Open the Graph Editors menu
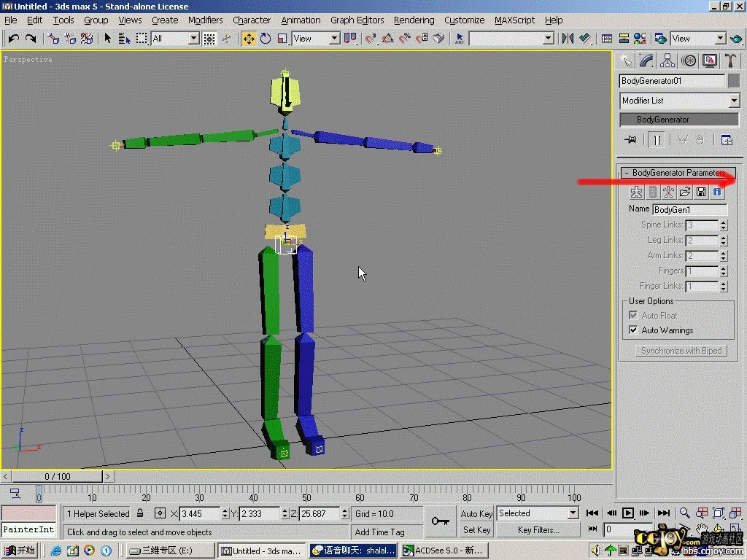The height and width of the screenshot is (560, 747). 357,20
